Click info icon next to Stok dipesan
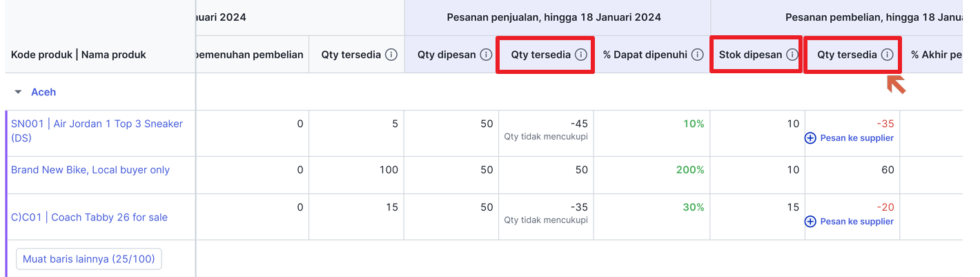980x277 pixels. click(792, 55)
